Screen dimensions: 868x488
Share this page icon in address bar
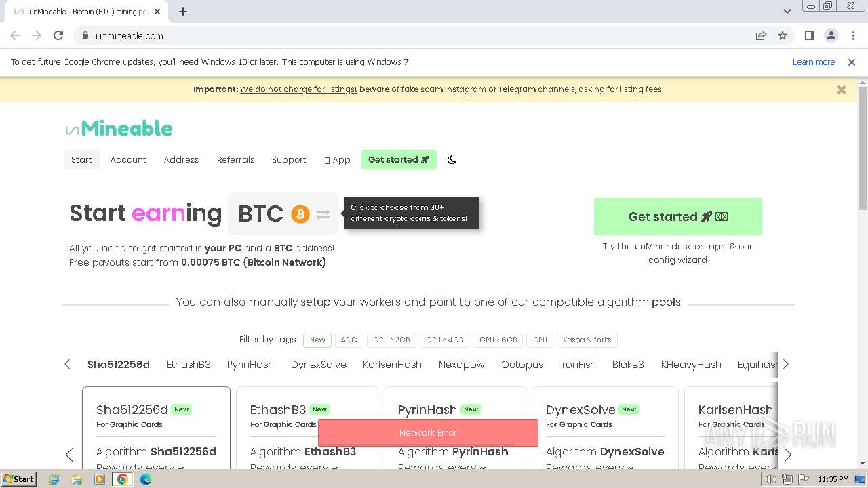click(x=761, y=35)
